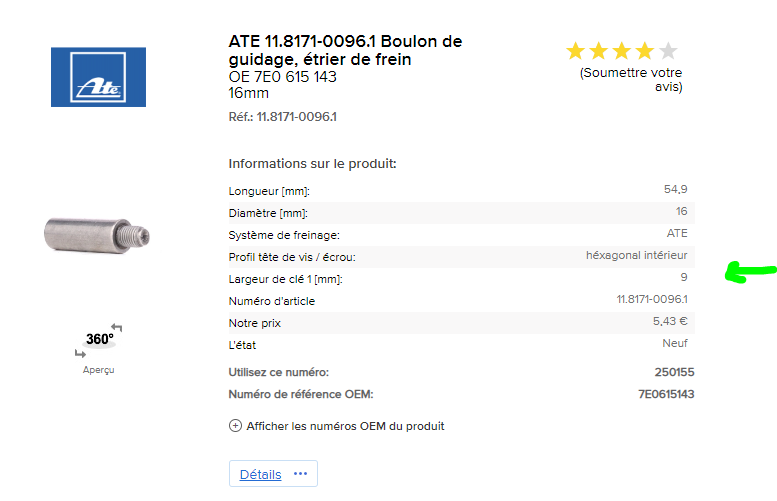Click "Soumettre votre avis" review link
The height and width of the screenshot is (501, 777).
pyautogui.click(x=631, y=80)
